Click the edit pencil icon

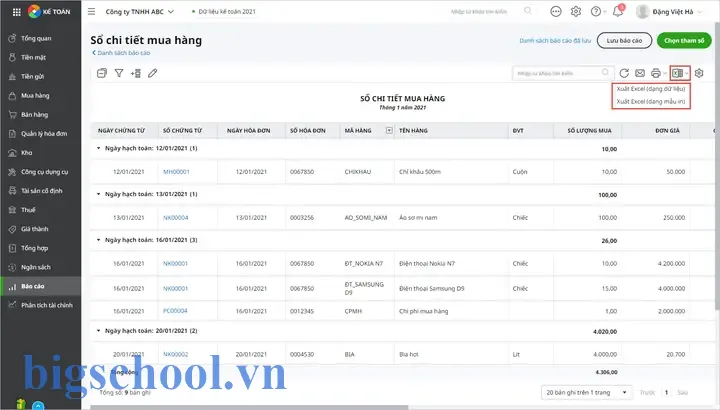[152, 73]
